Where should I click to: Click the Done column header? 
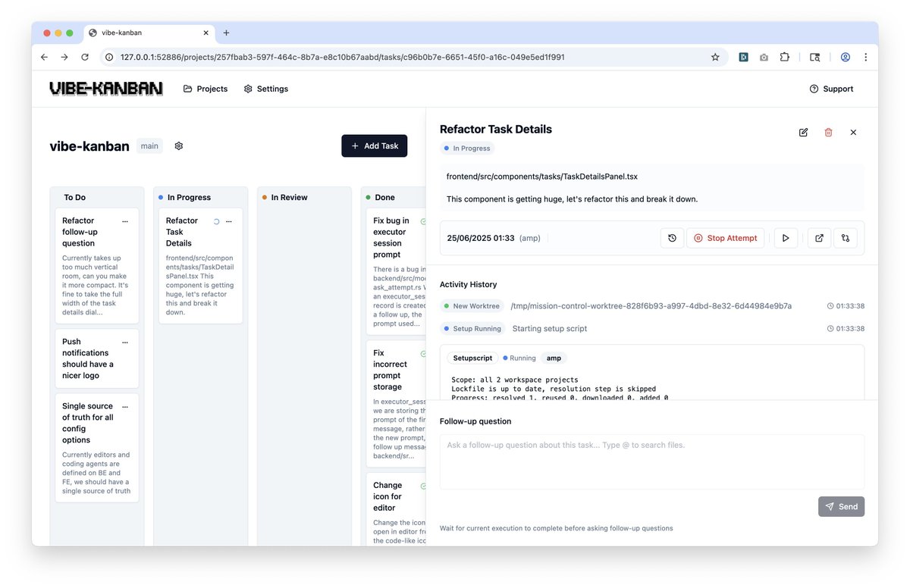click(384, 197)
